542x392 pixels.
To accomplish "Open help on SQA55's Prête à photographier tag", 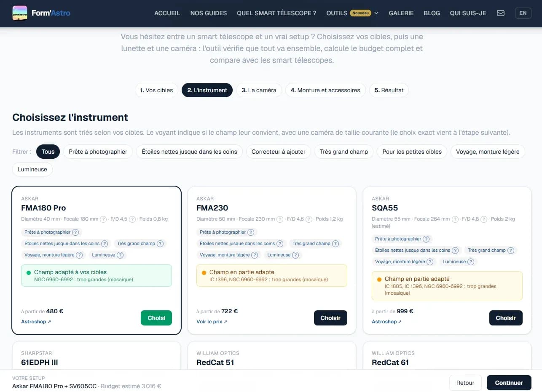I will tap(426, 239).
